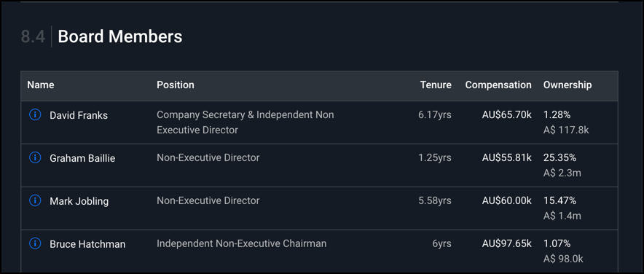
Task: Select Mark Jobling's name
Action: (79, 201)
